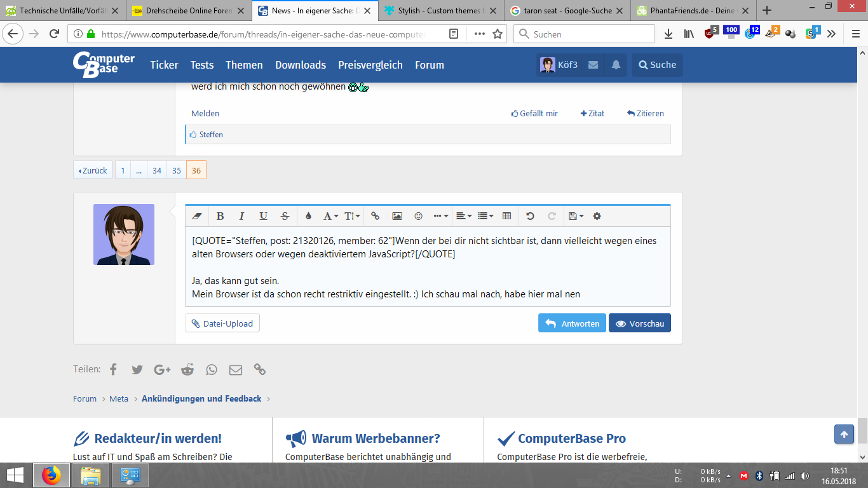Open the editor settings gear
The height and width of the screenshot is (488, 868).
coord(597,216)
